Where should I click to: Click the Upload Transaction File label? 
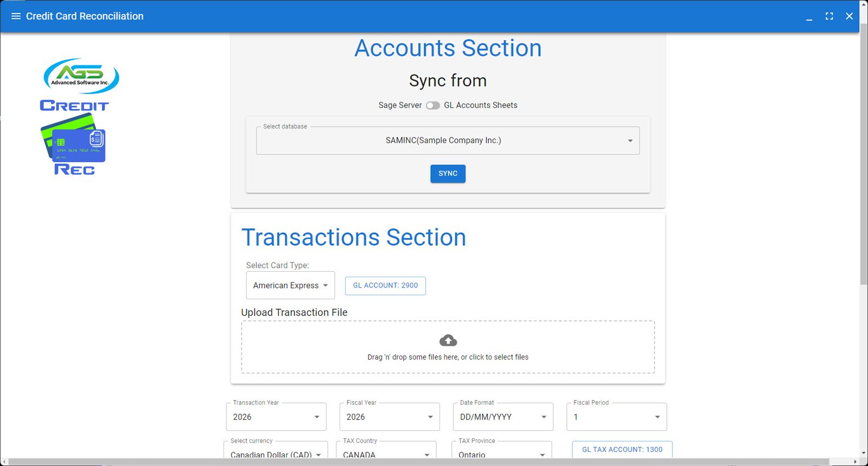[x=294, y=312]
